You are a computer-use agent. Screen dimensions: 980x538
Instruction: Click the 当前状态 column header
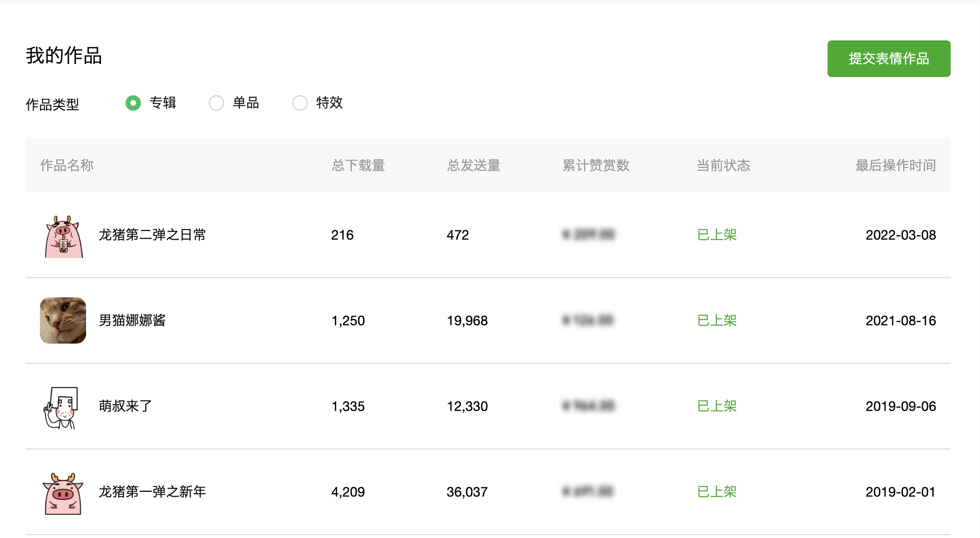coord(724,166)
